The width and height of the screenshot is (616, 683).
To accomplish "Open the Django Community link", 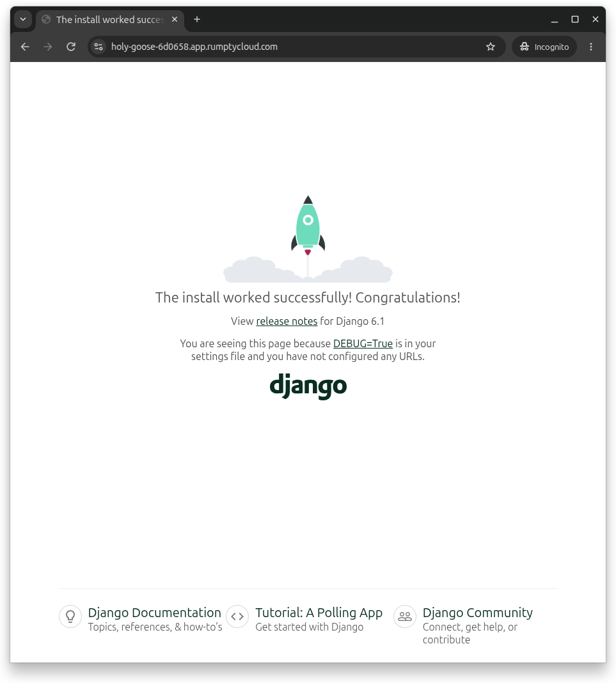I will (477, 613).
